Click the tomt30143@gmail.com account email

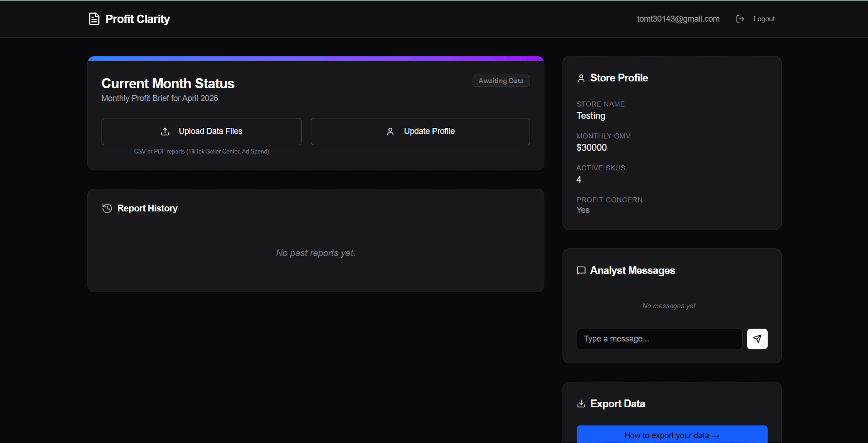[678, 19]
